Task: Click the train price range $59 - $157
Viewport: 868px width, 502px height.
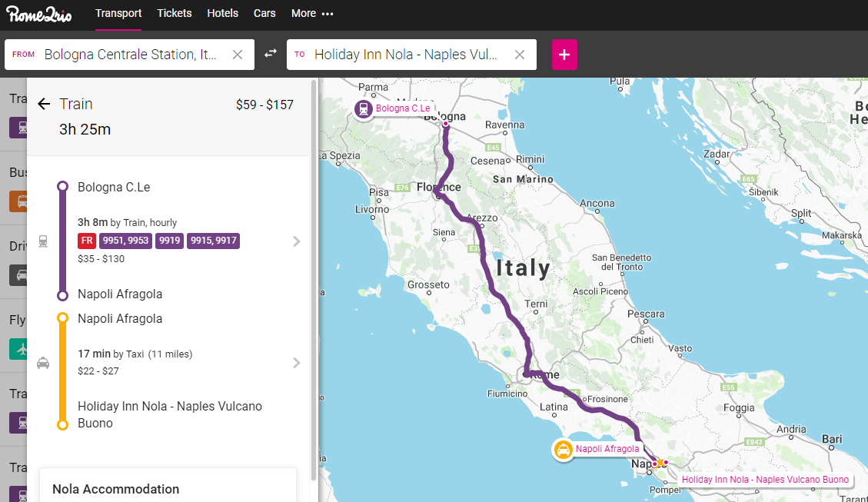Action: [264, 105]
